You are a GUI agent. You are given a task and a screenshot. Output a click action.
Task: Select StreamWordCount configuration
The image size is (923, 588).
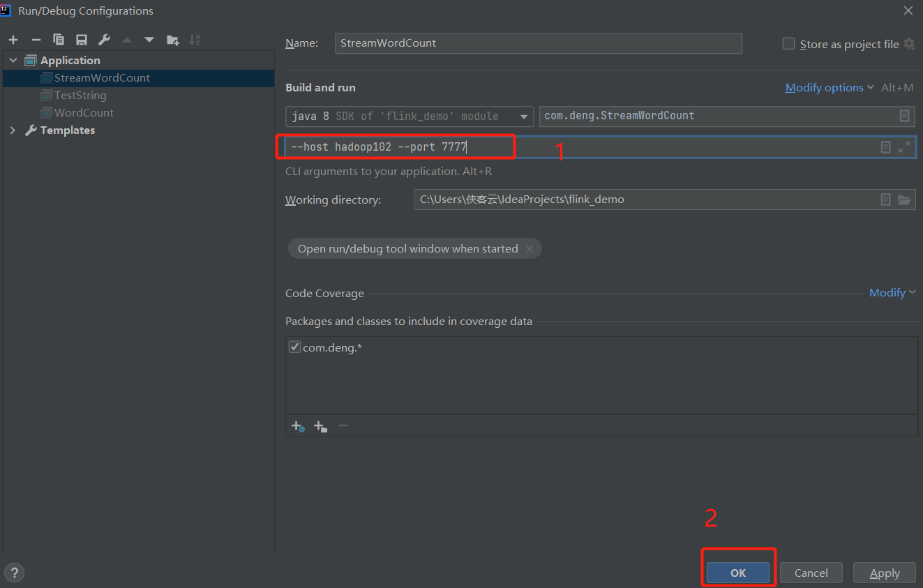[x=138, y=78]
